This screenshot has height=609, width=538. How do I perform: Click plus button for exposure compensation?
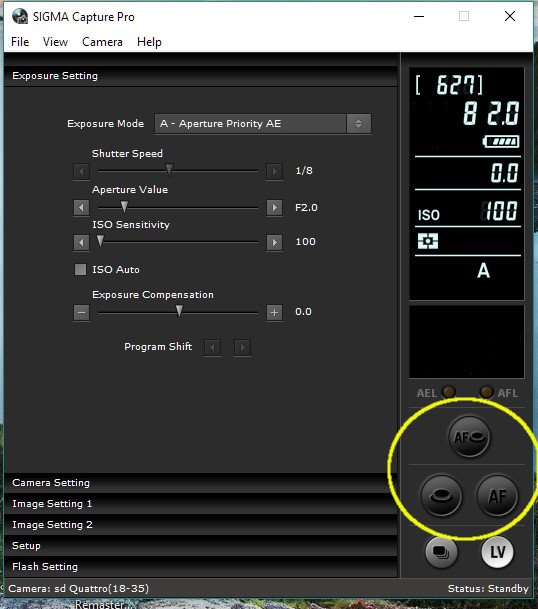tap(274, 312)
